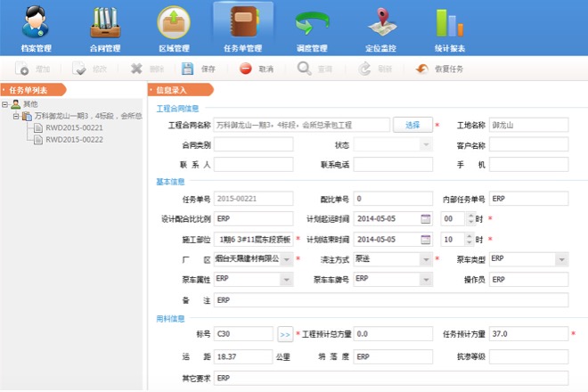Click the 恢复任务 restore button
588x392 pixels.
coord(439,69)
